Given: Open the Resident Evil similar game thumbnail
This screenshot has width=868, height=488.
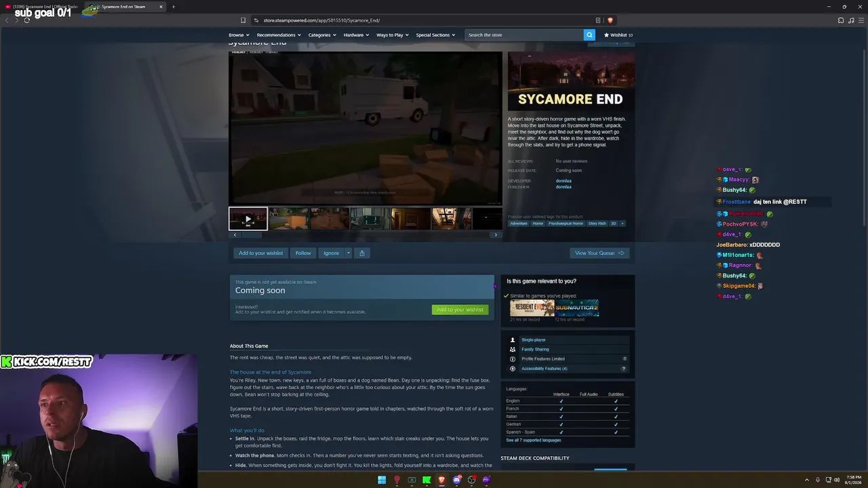Looking at the screenshot, I should click(x=532, y=308).
